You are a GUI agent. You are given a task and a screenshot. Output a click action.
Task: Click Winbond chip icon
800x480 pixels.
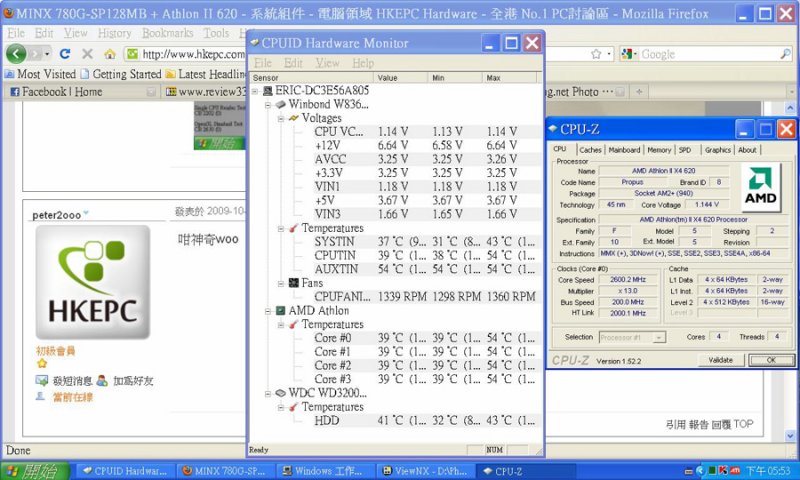(x=280, y=105)
